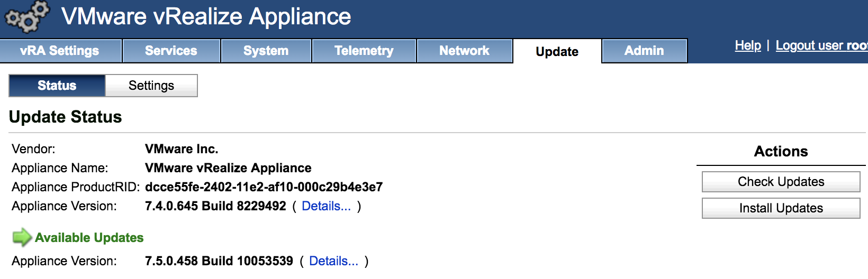Click the Appliance ProductRID value text
Screen dimensions: 868x279
click(x=264, y=187)
